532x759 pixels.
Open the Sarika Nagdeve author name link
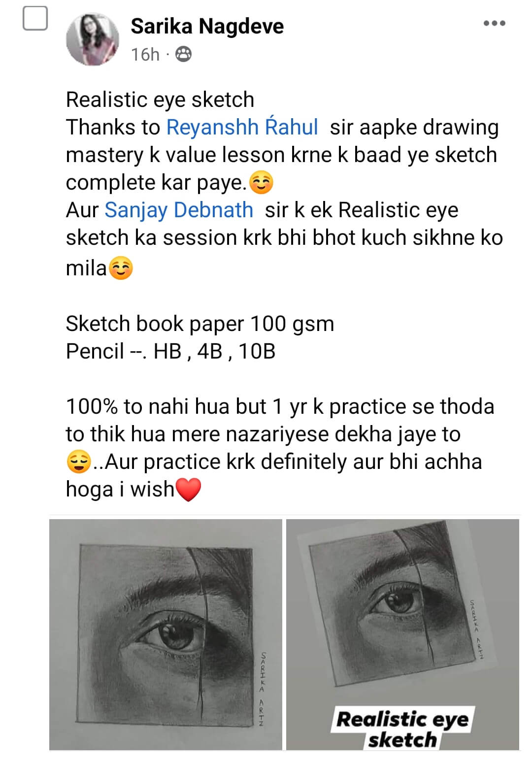(x=207, y=26)
